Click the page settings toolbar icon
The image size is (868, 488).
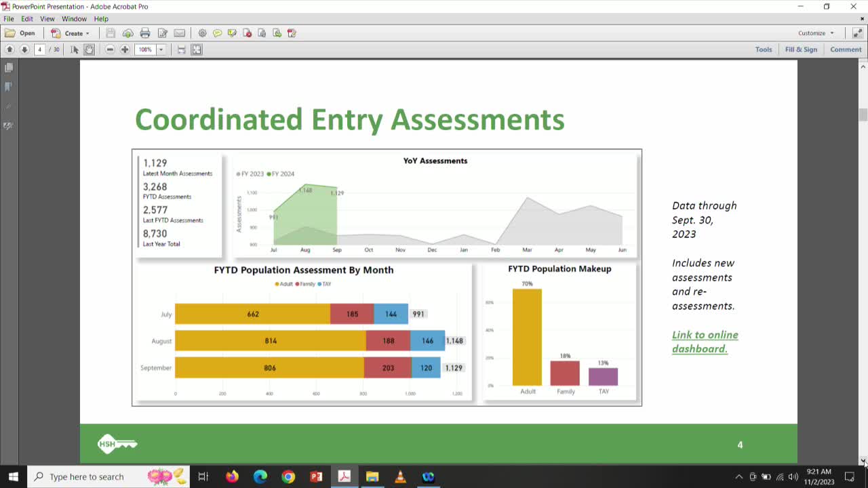(262, 33)
